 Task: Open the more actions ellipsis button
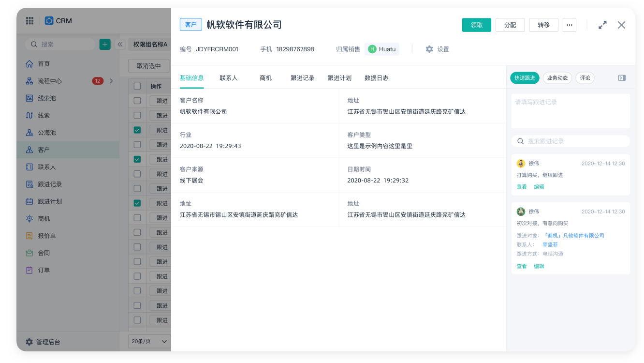(x=570, y=25)
